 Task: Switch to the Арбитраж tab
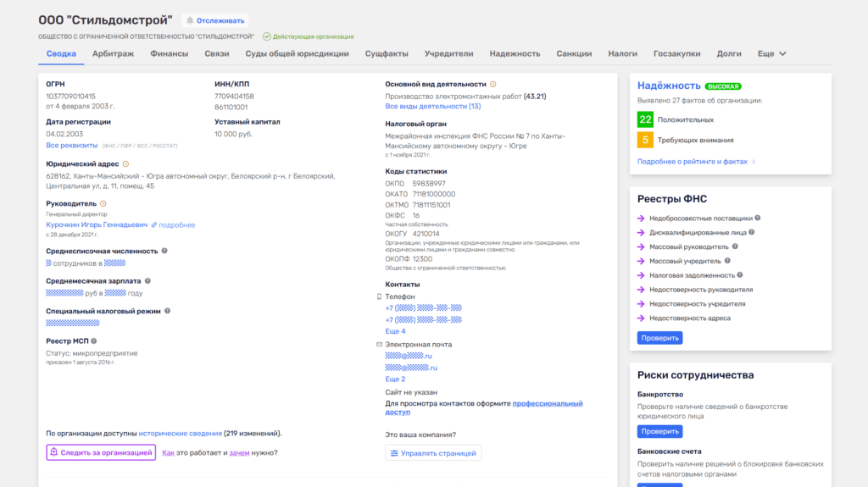tap(113, 53)
